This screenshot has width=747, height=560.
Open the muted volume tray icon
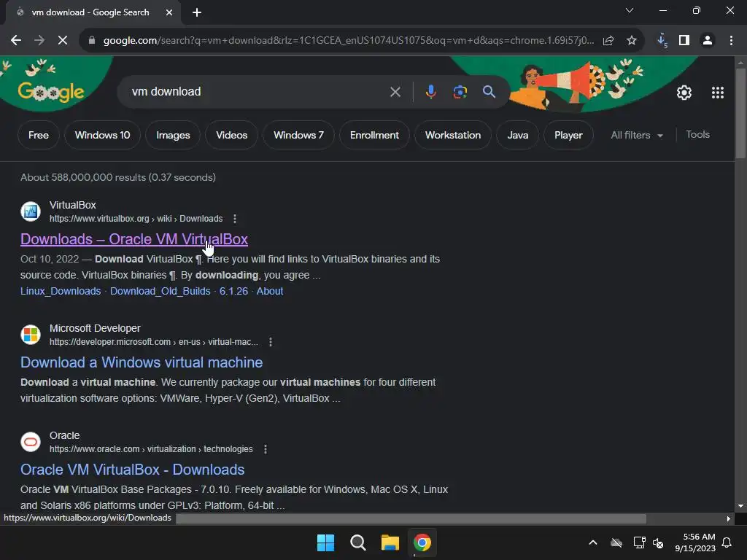(659, 542)
